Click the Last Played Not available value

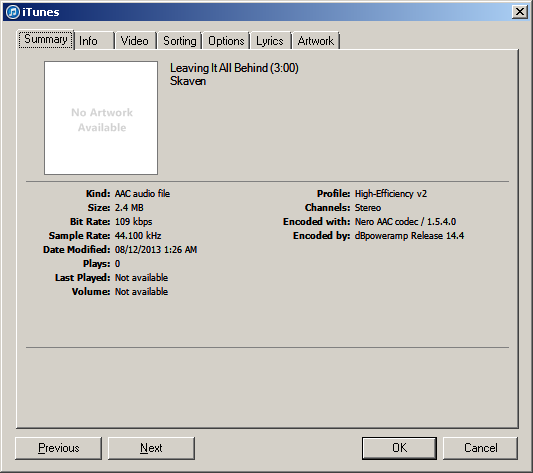141,277
